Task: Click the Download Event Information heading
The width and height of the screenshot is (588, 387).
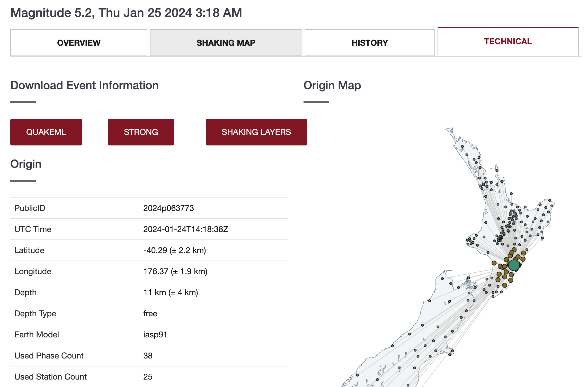Action: click(84, 85)
